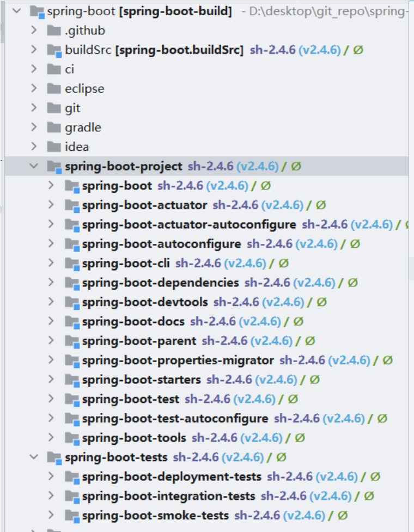Click the .github folder icon

53,30
